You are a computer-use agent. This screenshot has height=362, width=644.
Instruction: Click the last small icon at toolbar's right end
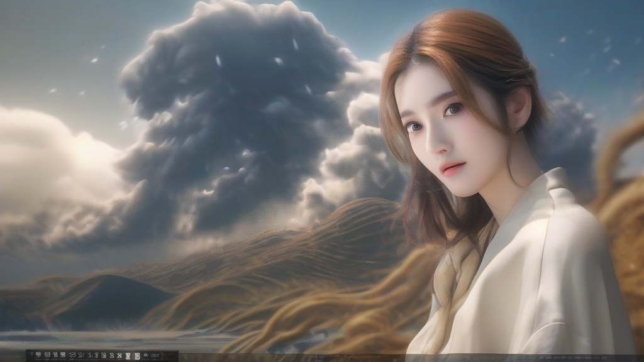(x=162, y=355)
